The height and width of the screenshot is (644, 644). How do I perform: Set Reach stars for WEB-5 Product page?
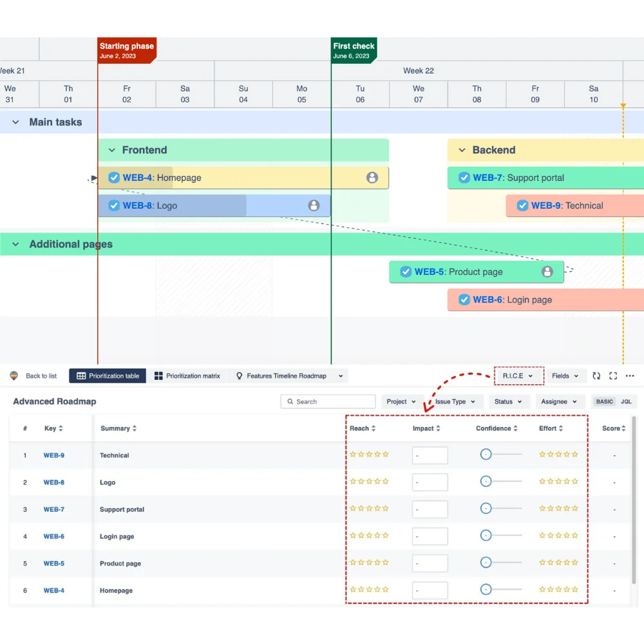point(369,563)
